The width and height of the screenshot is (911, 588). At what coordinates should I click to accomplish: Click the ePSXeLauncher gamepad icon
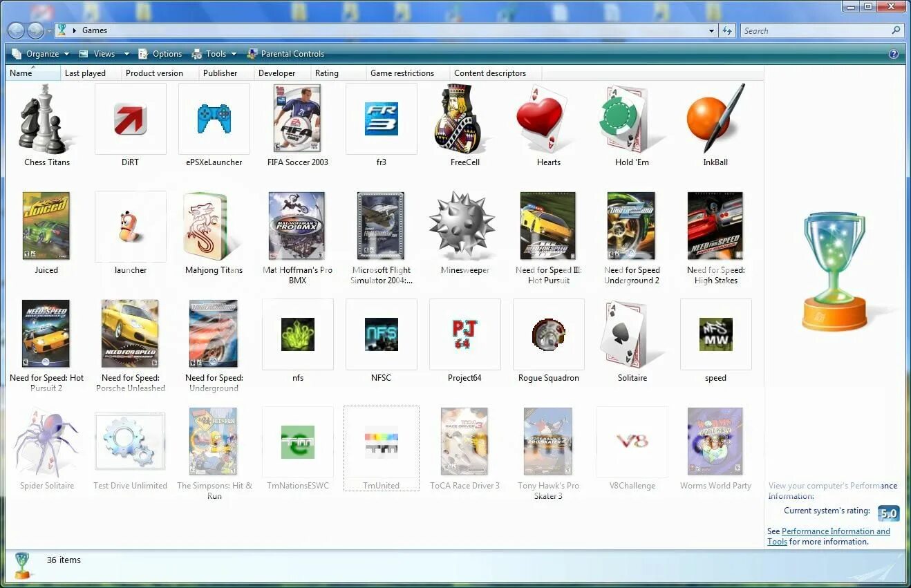click(214, 119)
